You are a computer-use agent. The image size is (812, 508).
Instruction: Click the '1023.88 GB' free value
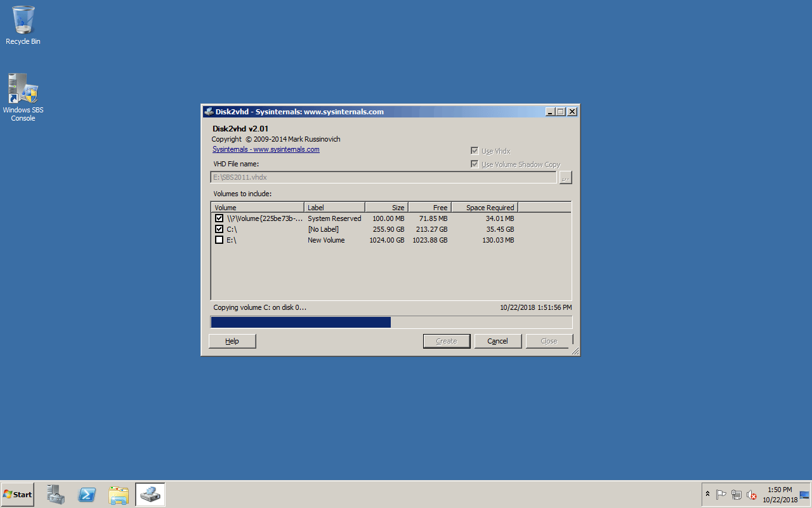(430, 240)
